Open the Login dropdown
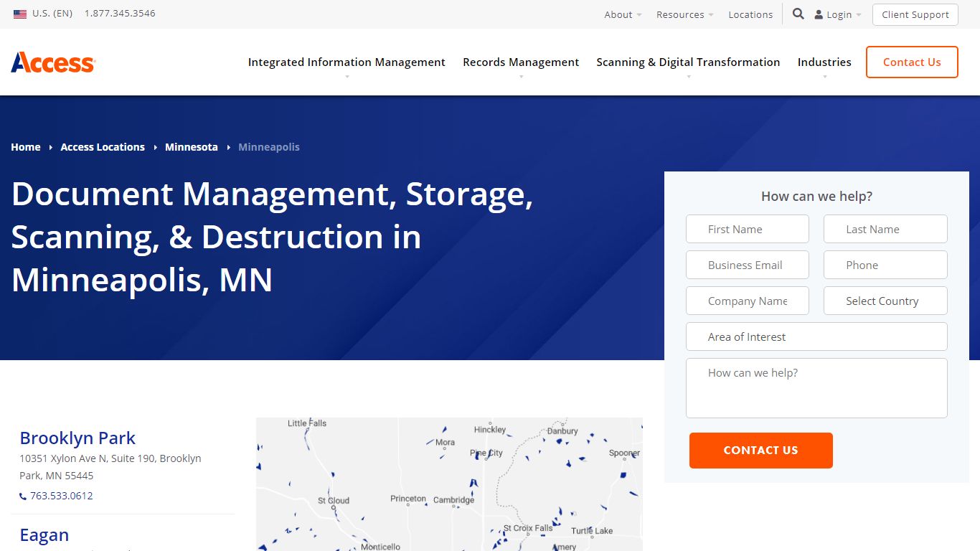Image resolution: width=980 pixels, height=551 pixels. [838, 14]
